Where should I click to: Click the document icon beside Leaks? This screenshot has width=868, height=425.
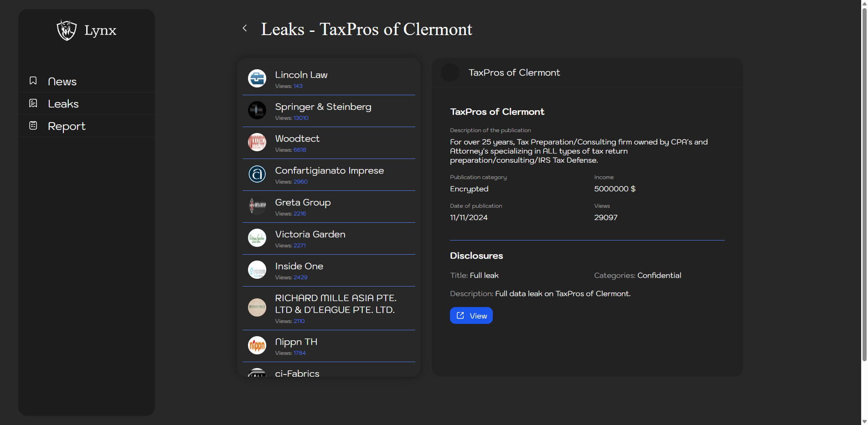pyautogui.click(x=33, y=103)
